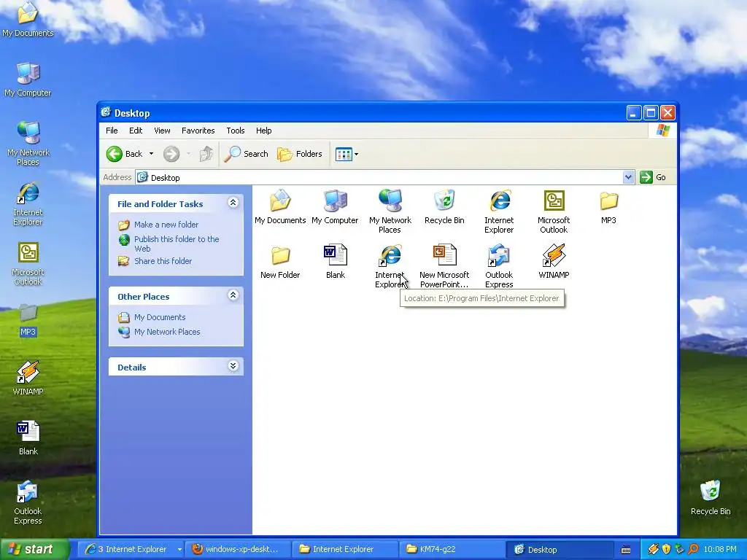Select Internet Explorer shortcut in Desktop window
Screen dimensions: 747x560
coord(390,265)
